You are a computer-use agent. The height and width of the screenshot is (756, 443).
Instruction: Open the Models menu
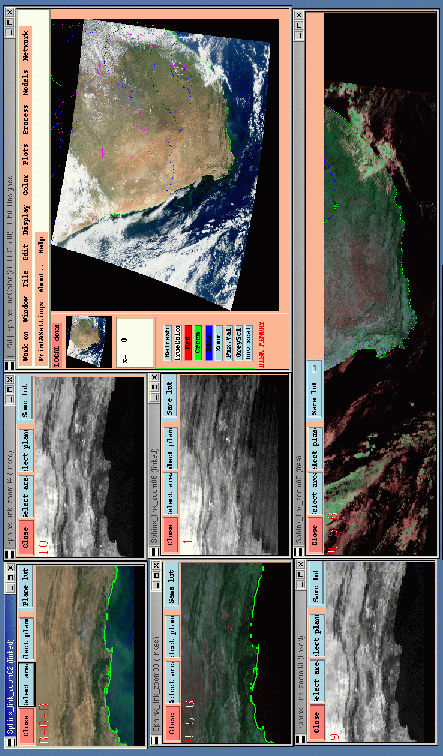(x=26, y=82)
